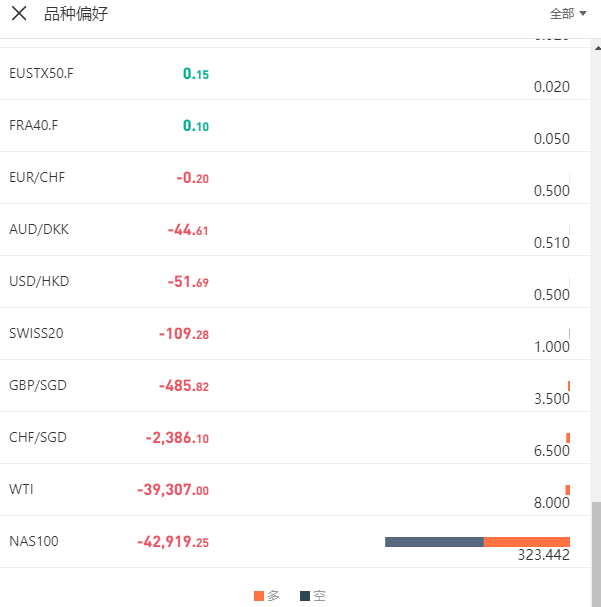
Task: Close the 品种偏好 panel with X icon
Action: (x=19, y=14)
